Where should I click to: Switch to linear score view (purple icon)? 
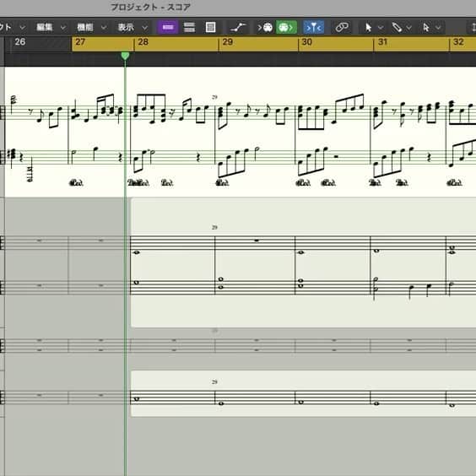coord(168,27)
